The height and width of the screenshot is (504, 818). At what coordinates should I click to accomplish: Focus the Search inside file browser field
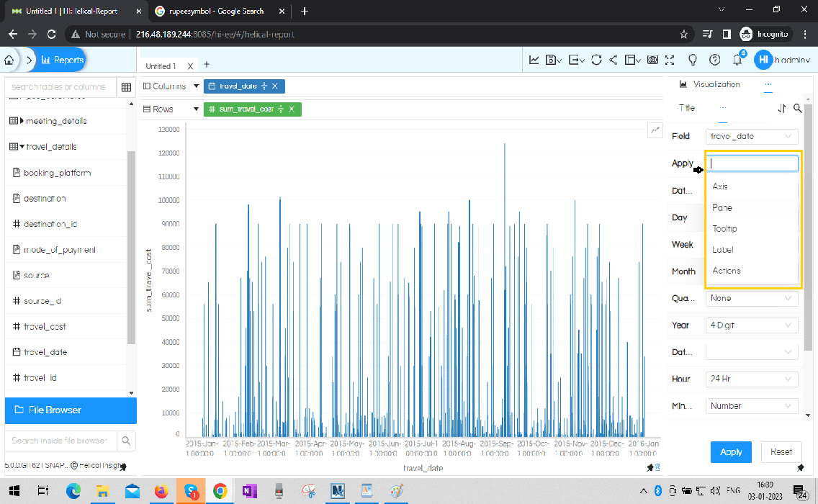point(61,441)
